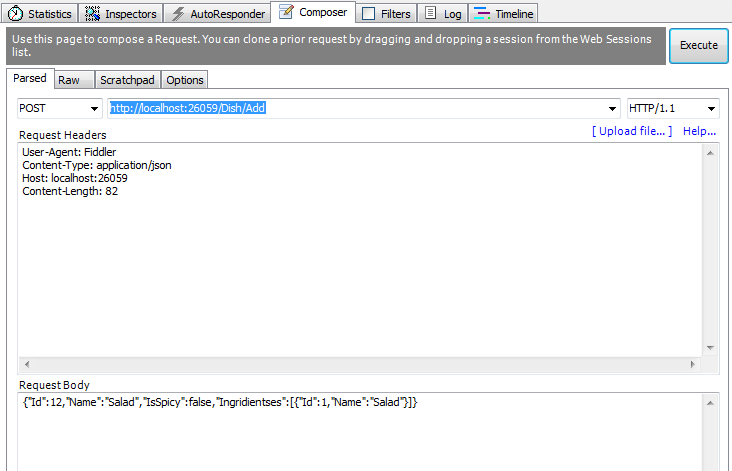Switch to the Timeline tab
The image size is (732, 471).
(x=503, y=14)
